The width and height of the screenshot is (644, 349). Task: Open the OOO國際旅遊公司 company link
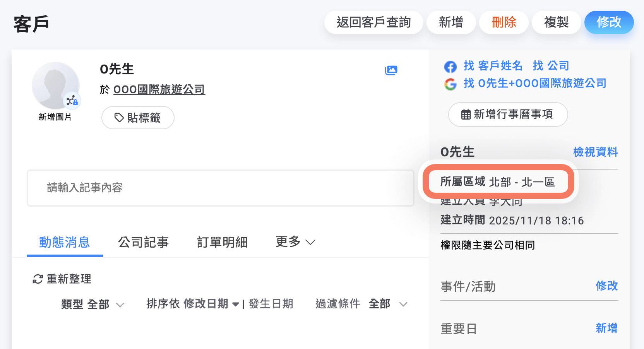[x=159, y=89]
